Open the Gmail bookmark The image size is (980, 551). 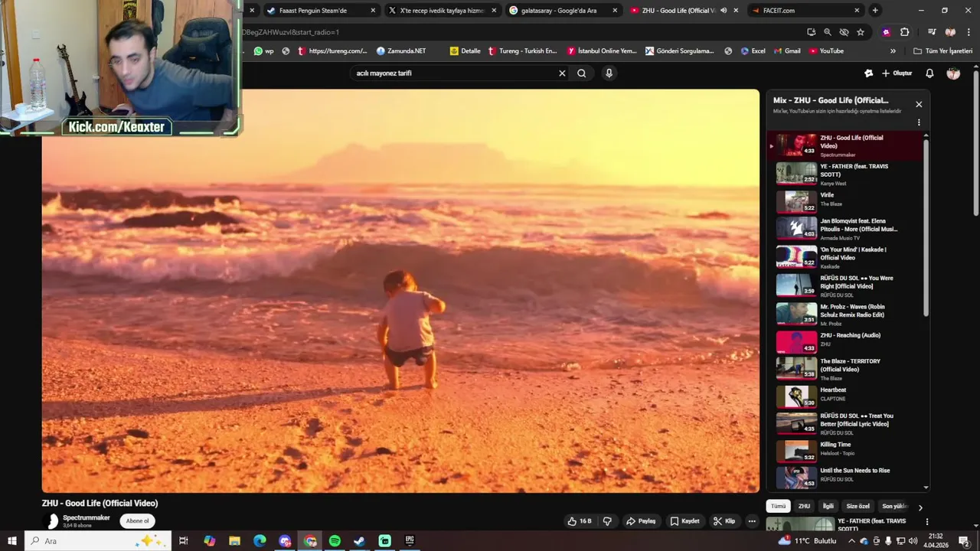[x=786, y=51]
